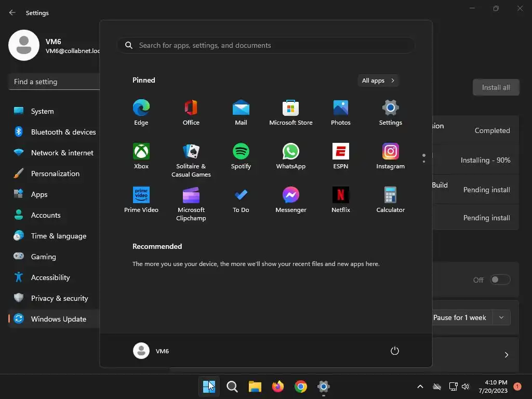Image resolution: width=532 pixels, height=399 pixels.
Task: Launch Chrome from taskbar
Action: (301, 386)
